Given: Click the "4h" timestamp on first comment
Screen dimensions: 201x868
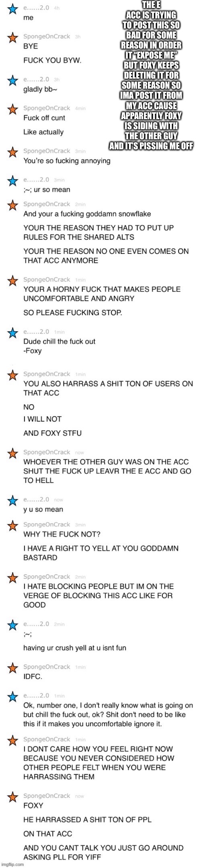Looking at the screenshot, I should tap(57, 8).
